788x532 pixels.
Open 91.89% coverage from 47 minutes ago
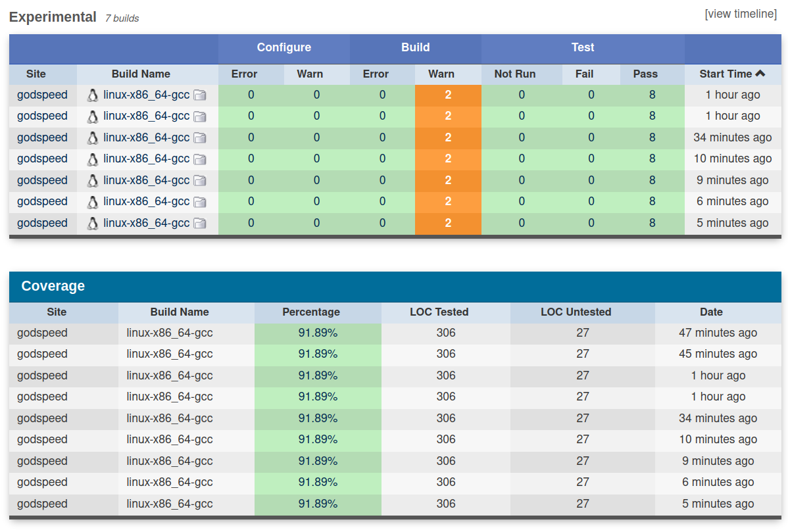click(x=318, y=333)
